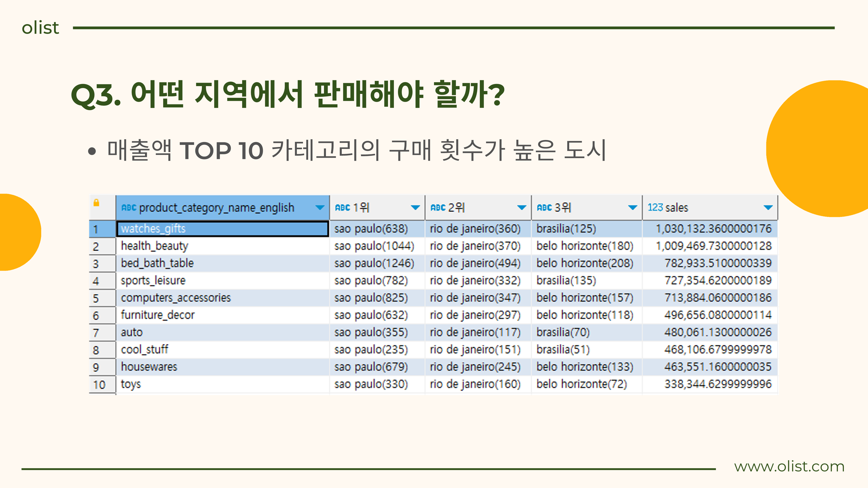Select the product_category_name_english column header

222,208
